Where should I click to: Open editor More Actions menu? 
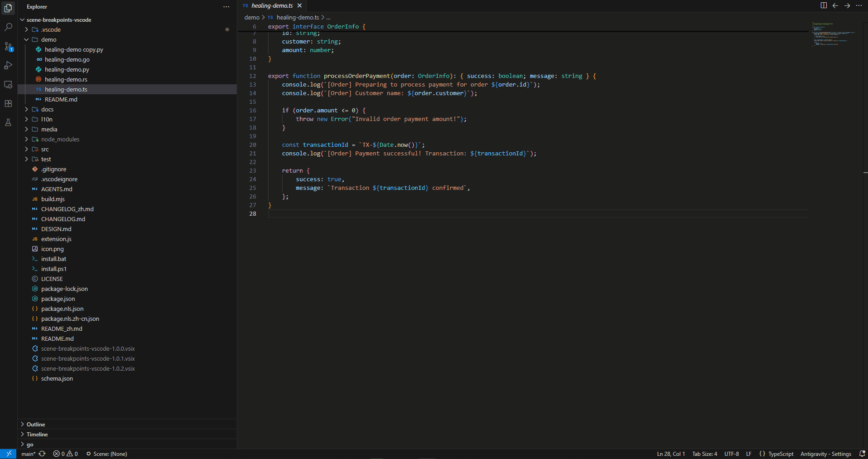[859, 5]
